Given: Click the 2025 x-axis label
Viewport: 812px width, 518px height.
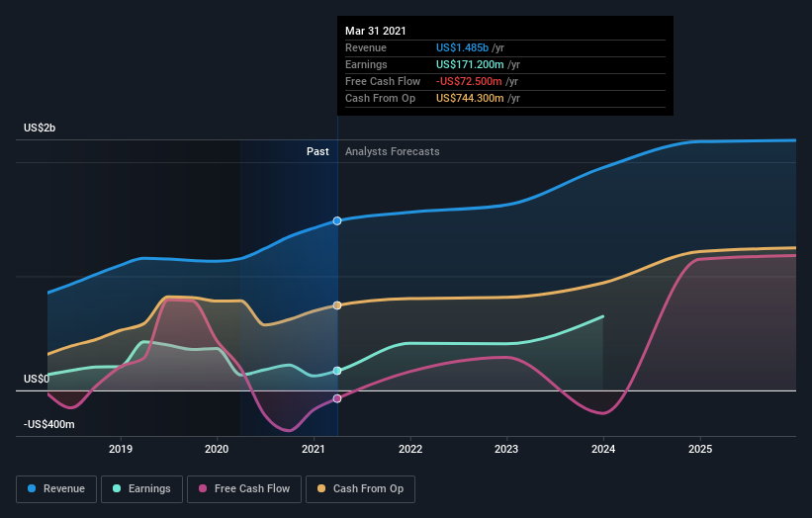Looking at the screenshot, I should [700, 449].
